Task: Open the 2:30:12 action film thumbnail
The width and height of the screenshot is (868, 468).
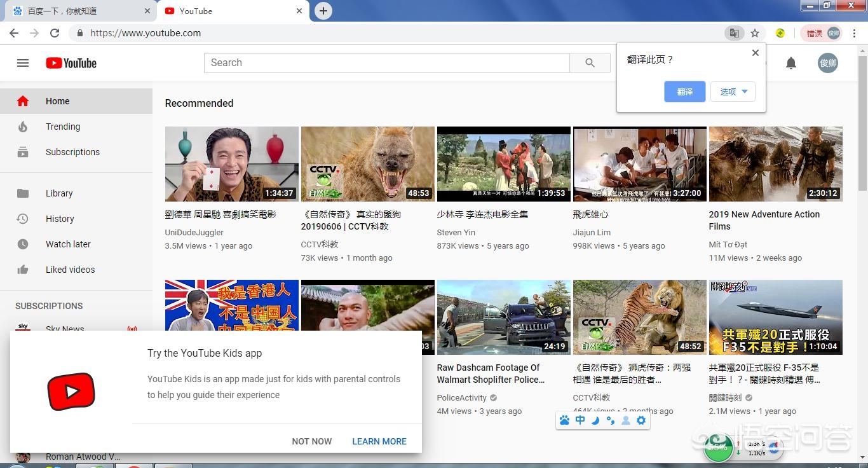Action: [x=776, y=164]
